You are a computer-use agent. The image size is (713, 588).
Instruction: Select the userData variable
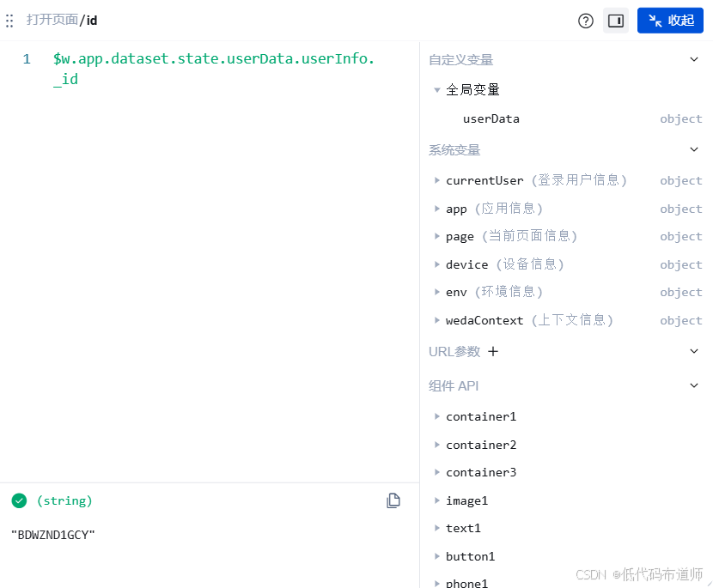tap(491, 119)
